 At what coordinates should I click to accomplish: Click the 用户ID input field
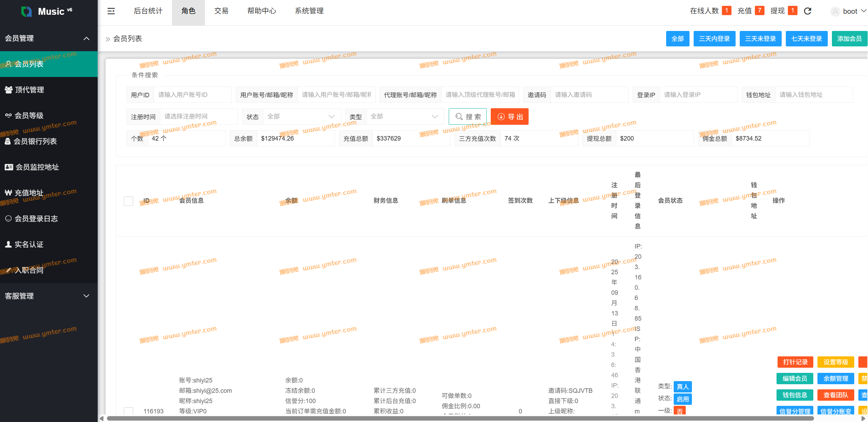(192, 95)
